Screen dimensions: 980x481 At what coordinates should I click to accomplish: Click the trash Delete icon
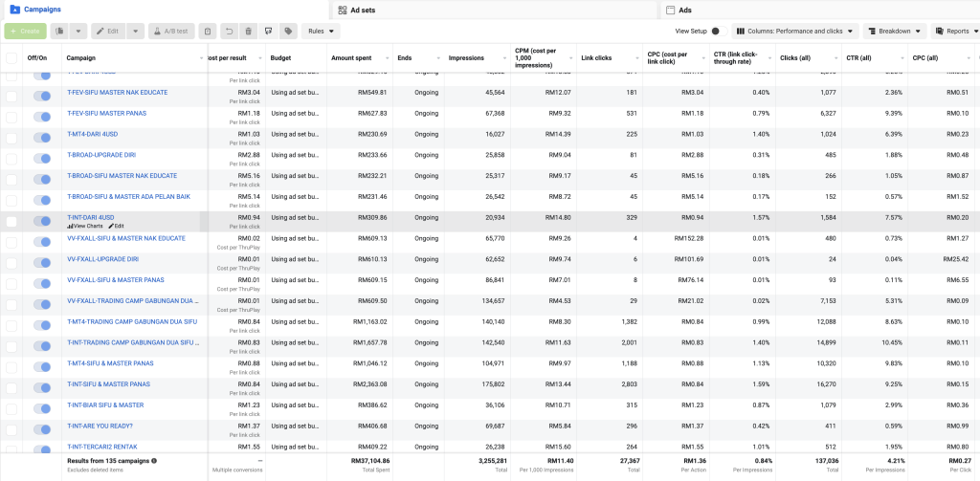(249, 32)
